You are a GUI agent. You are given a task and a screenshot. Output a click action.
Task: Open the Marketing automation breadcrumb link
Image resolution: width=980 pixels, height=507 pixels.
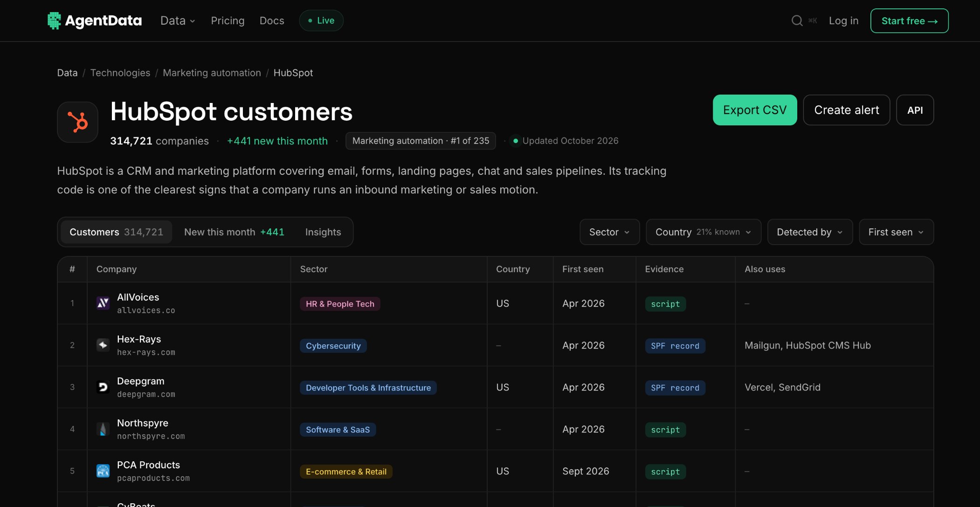click(x=212, y=73)
